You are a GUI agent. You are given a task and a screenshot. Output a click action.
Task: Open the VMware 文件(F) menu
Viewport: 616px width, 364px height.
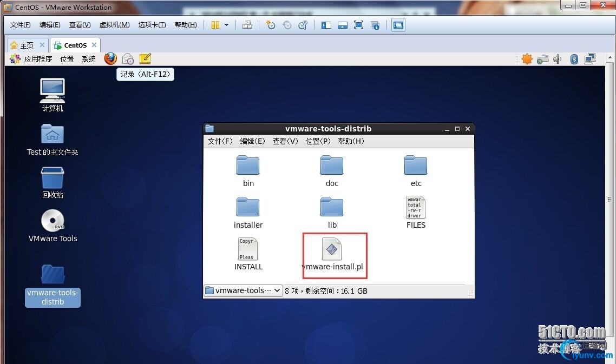21,25
